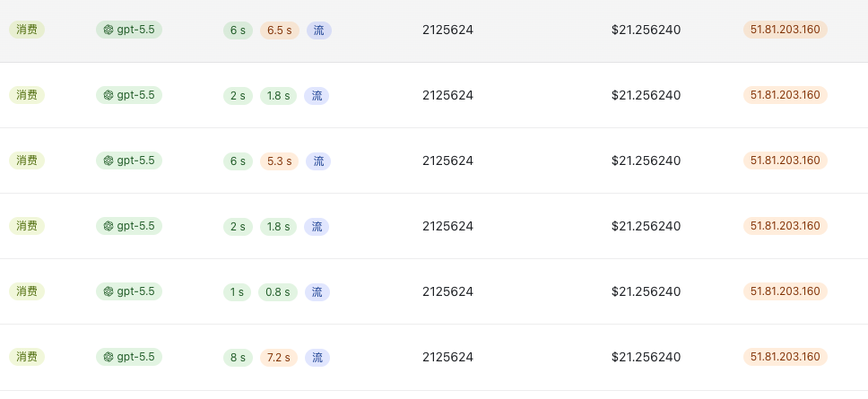868x399 pixels.
Task: Click the 流 stream tag next to 6.5 s
Action: [319, 30]
